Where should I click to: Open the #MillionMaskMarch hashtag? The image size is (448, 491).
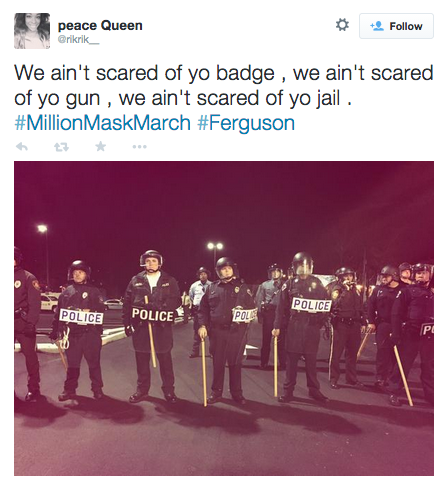(x=103, y=123)
